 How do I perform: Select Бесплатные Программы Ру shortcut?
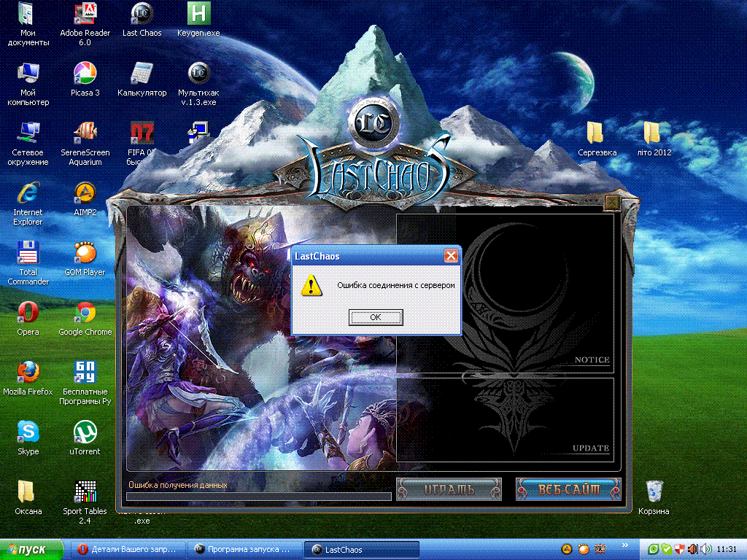(85, 383)
